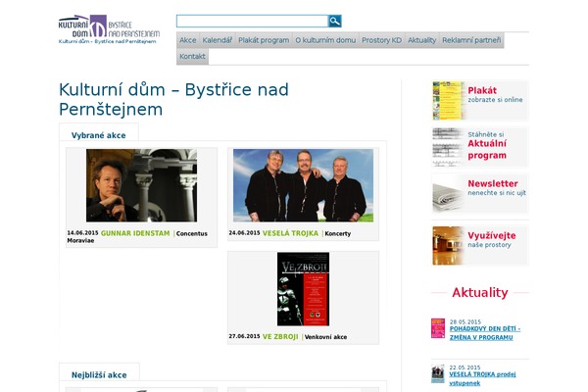
Task: Click the date 27.06.2015
Action: pyautogui.click(x=244, y=336)
